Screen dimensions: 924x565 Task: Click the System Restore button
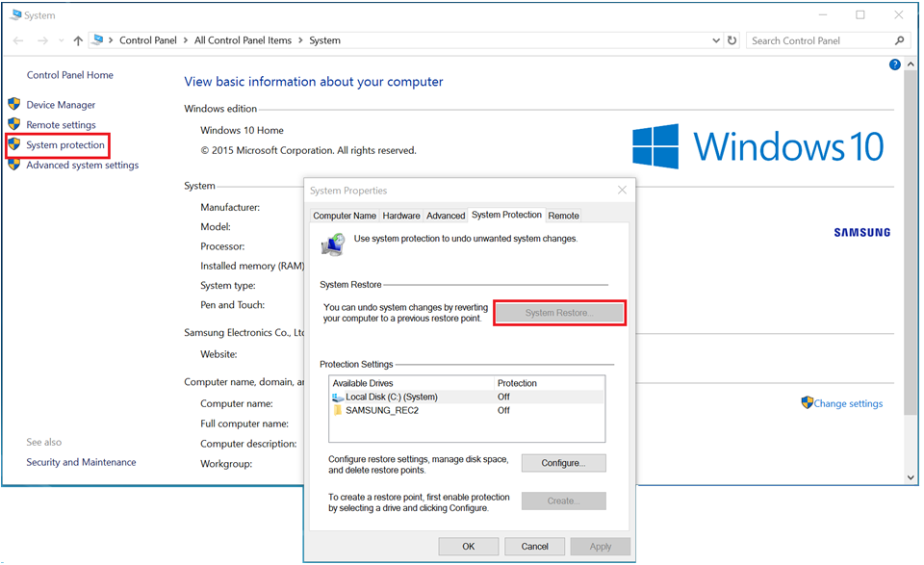pyautogui.click(x=559, y=313)
